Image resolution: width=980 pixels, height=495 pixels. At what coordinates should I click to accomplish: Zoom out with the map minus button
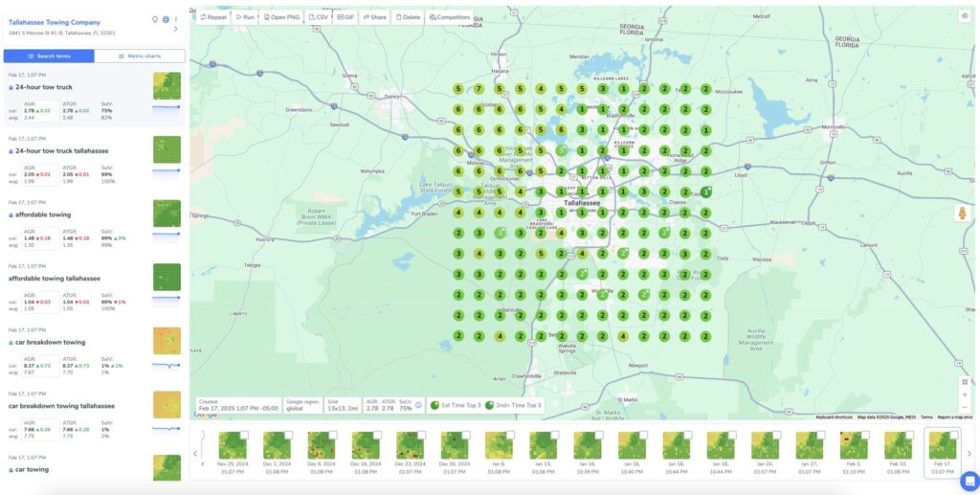pos(965,408)
